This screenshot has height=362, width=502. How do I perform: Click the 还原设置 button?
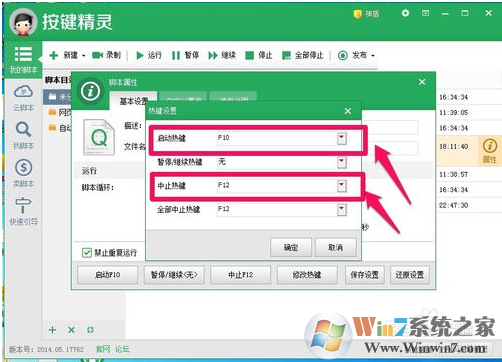point(410,275)
